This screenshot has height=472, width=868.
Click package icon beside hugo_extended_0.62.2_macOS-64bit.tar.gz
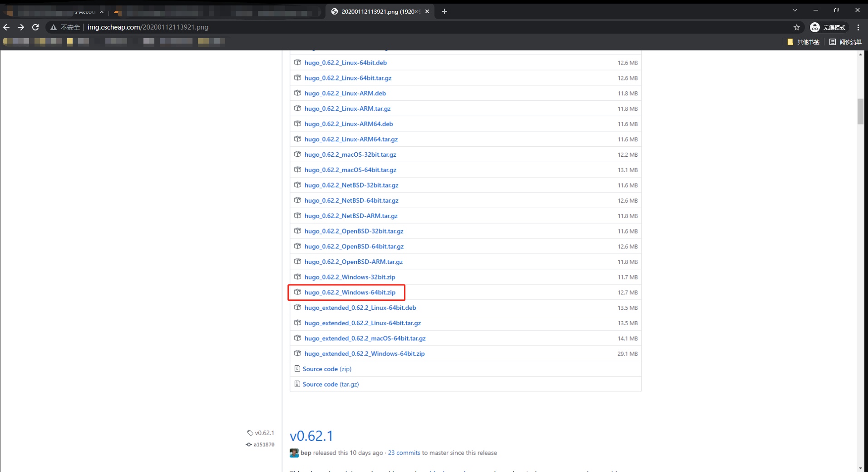298,338
